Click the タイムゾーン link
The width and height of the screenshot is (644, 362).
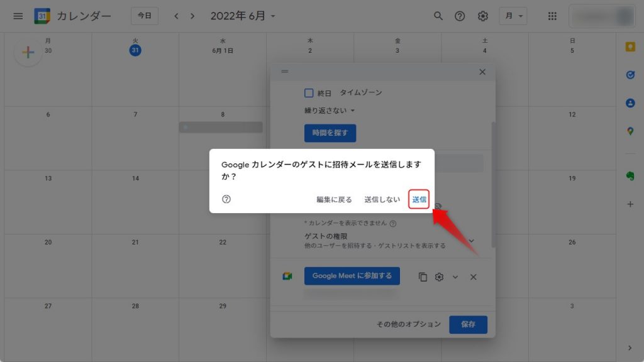pos(360,93)
